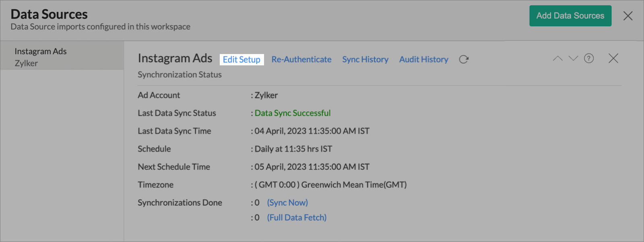Click Add Data Sources button
This screenshot has width=644, height=242.
[x=570, y=16]
